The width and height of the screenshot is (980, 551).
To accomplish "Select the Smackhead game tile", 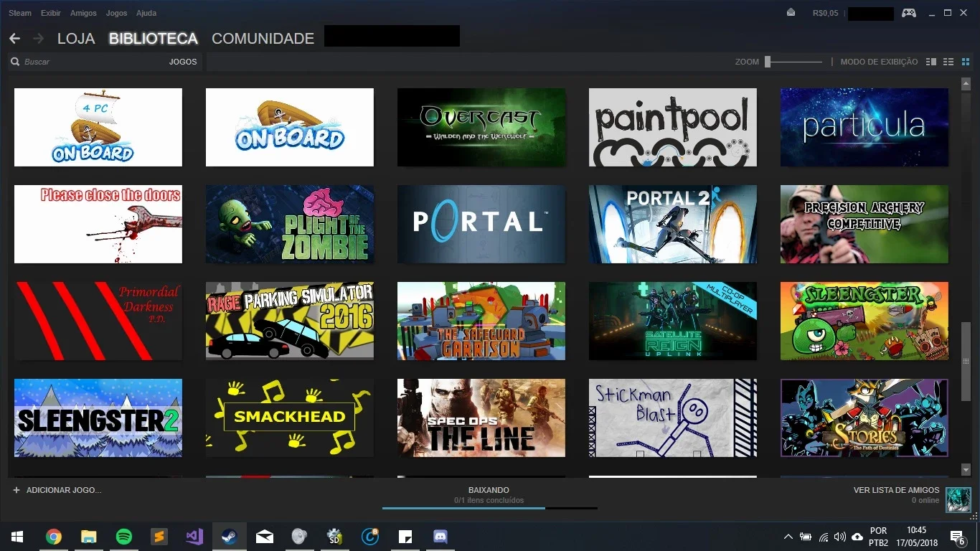I will (x=290, y=418).
